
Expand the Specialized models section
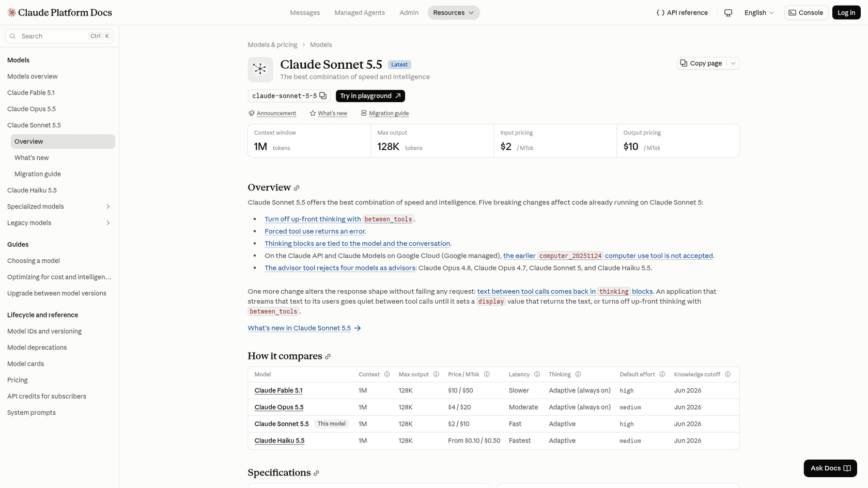click(108, 207)
